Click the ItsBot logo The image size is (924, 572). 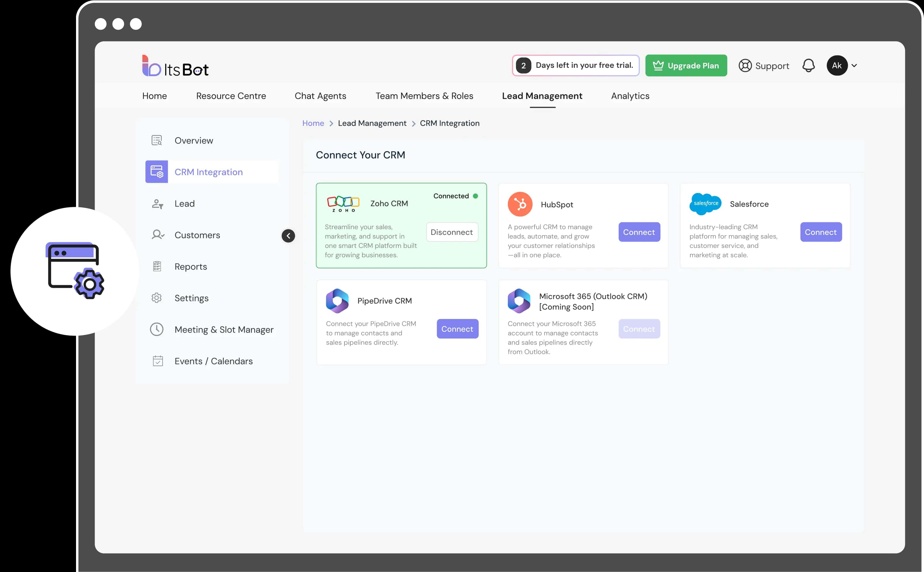click(175, 66)
